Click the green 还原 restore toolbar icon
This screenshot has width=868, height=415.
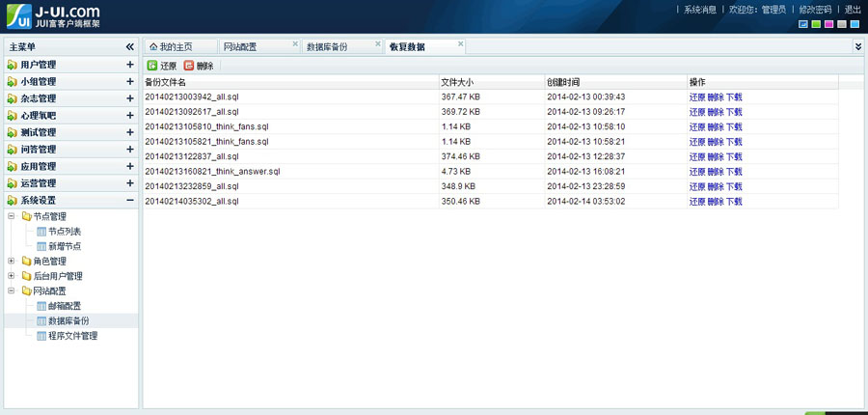pos(152,66)
